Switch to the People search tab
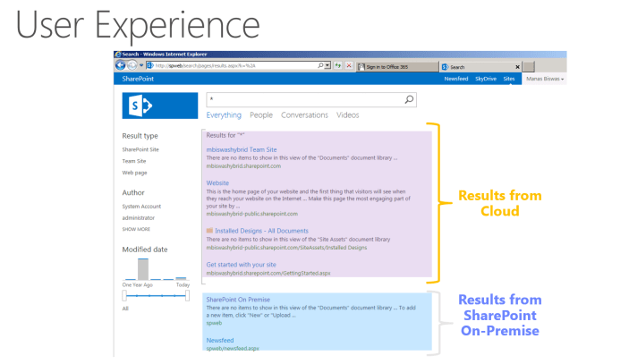This screenshot has width=629, height=364. pyautogui.click(x=261, y=115)
